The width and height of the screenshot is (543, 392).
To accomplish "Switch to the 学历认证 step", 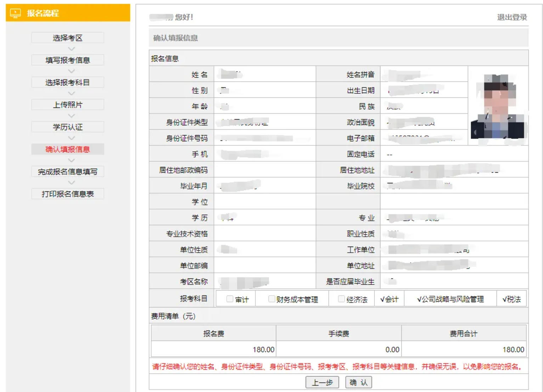I will pos(68,127).
